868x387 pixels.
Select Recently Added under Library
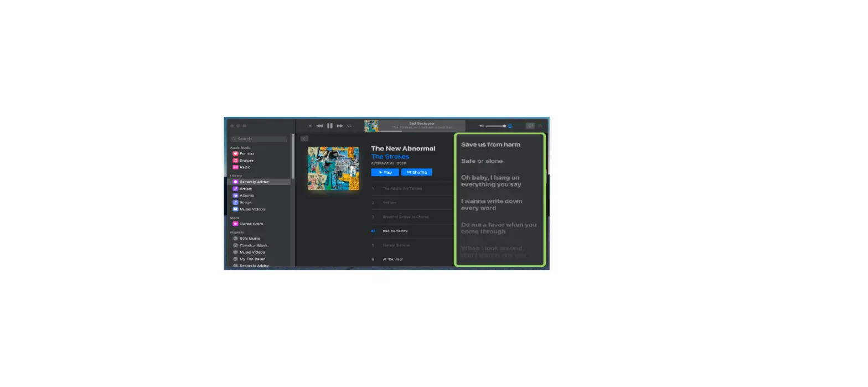coord(259,182)
